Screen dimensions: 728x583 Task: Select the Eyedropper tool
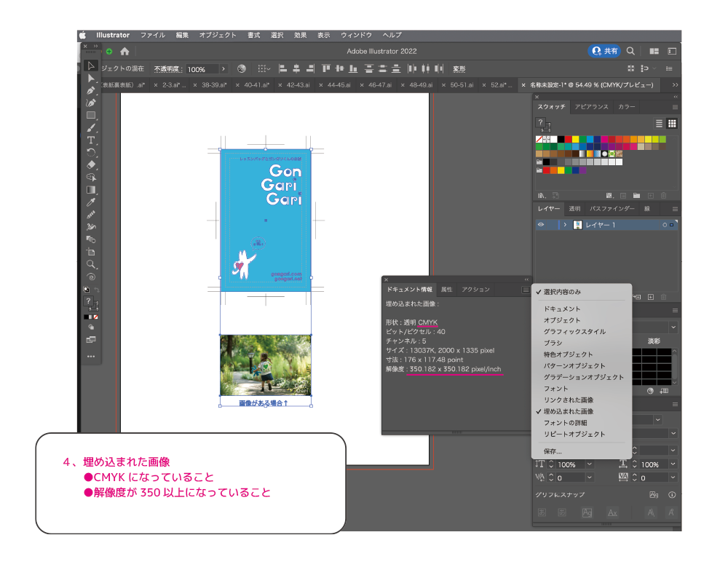click(x=91, y=202)
